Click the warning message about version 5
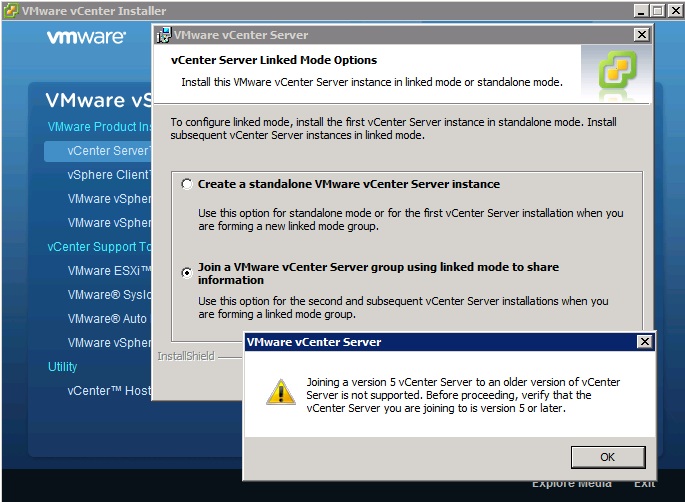Image resolution: width=685 pixels, height=502 pixels. (x=463, y=395)
